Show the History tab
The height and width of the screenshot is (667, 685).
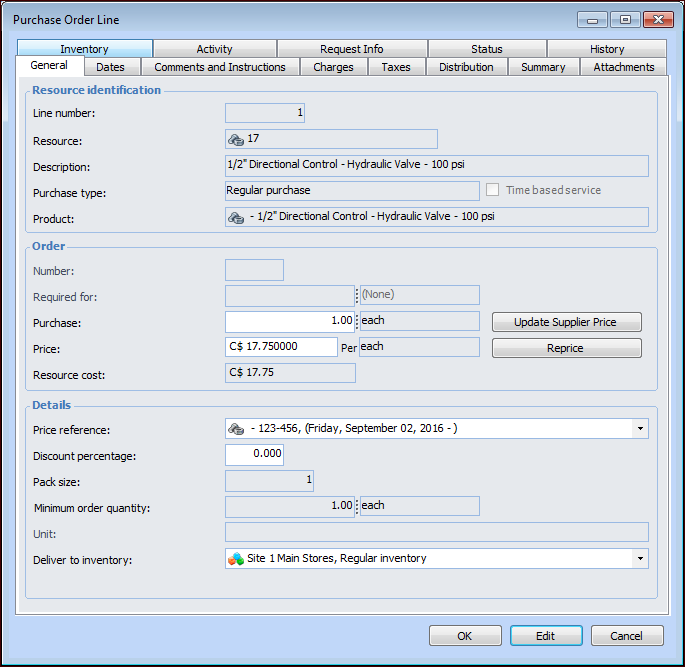coord(606,49)
